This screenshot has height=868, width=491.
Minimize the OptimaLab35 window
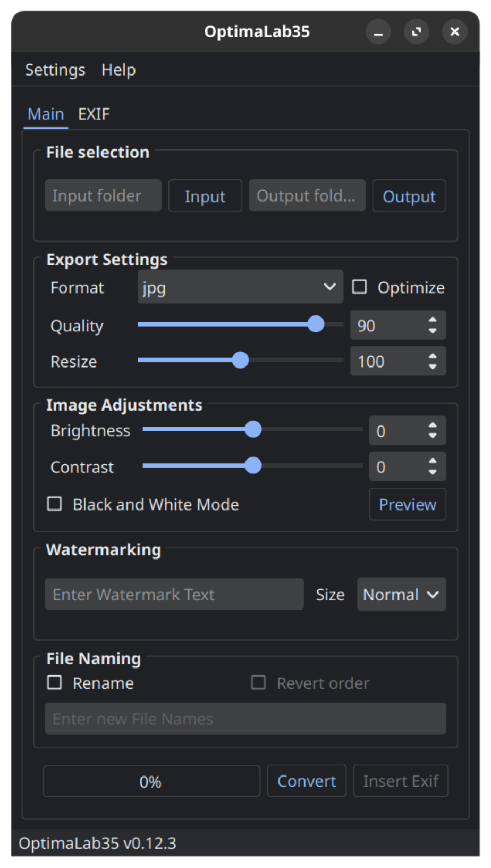378,32
